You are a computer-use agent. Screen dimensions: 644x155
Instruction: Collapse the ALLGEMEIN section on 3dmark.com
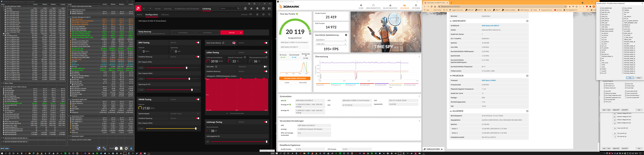pos(527,111)
